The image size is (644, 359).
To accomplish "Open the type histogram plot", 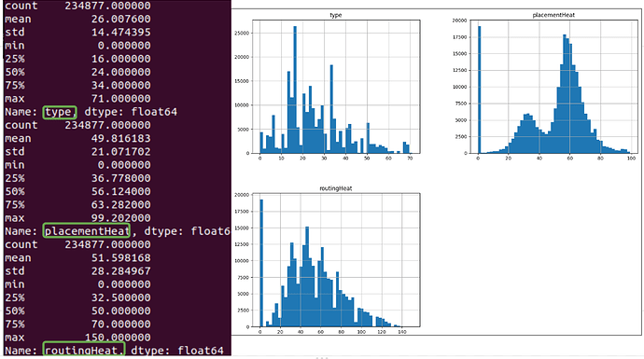I will click(336, 86).
